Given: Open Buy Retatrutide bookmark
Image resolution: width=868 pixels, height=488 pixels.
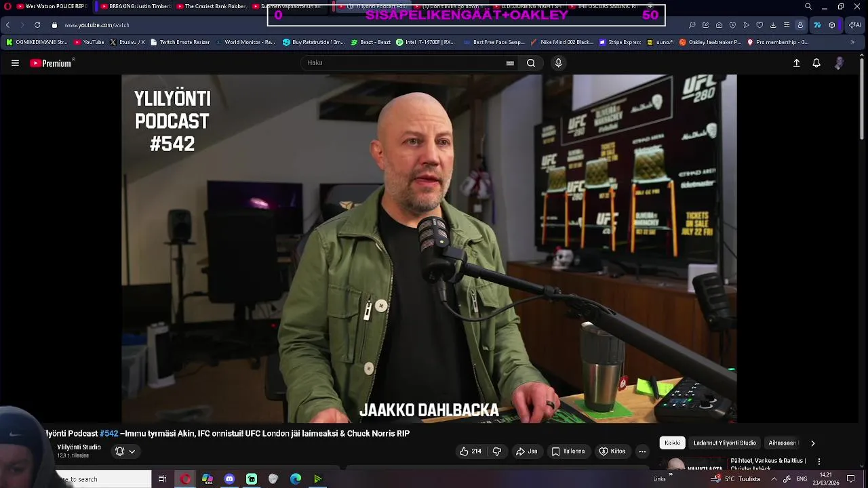Looking at the screenshot, I should tap(314, 42).
